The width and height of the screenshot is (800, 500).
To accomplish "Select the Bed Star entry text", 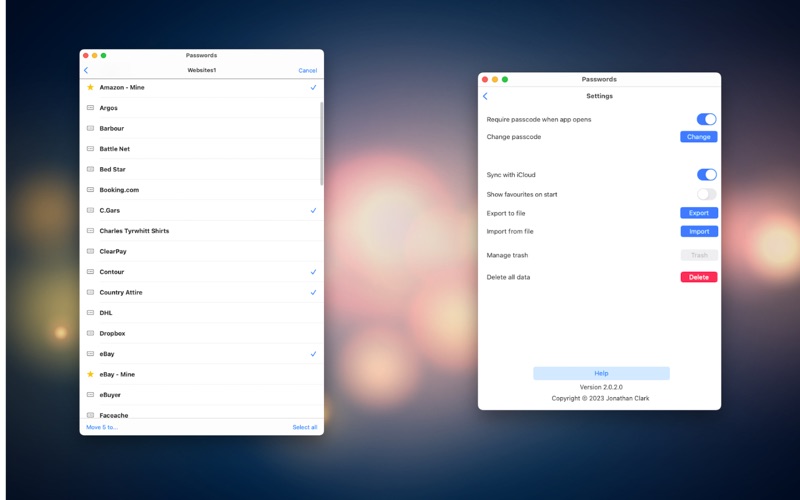I will pos(112,169).
